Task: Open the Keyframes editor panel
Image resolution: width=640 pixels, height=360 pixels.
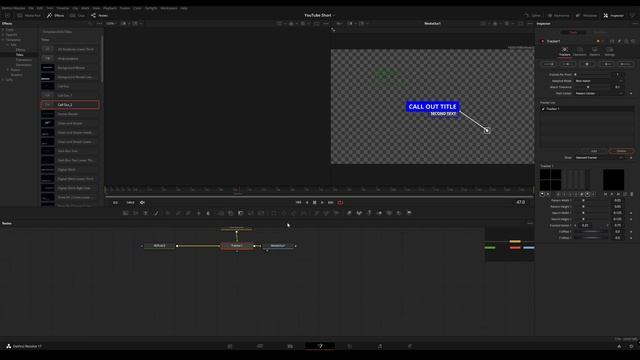Action: click(558, 16)
